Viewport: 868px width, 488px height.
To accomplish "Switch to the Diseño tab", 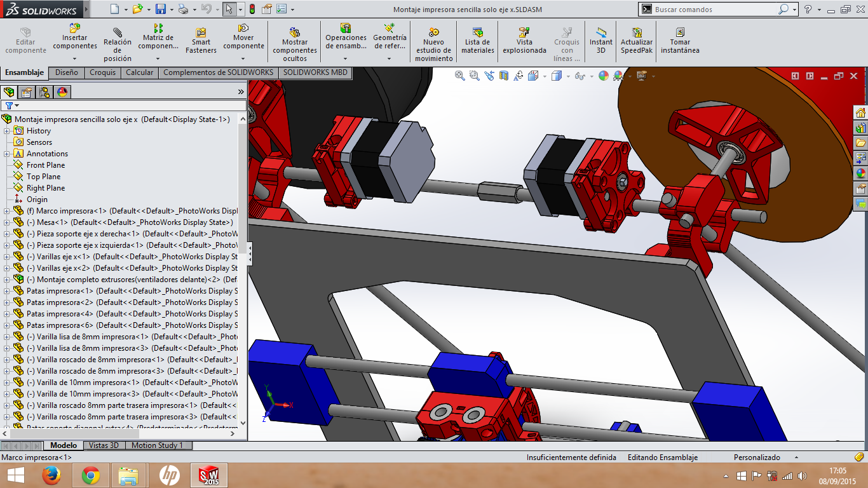I will tap(67, 72).
